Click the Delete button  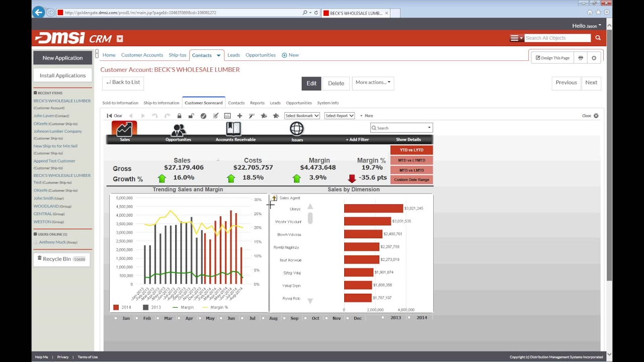tap(336, 83)
